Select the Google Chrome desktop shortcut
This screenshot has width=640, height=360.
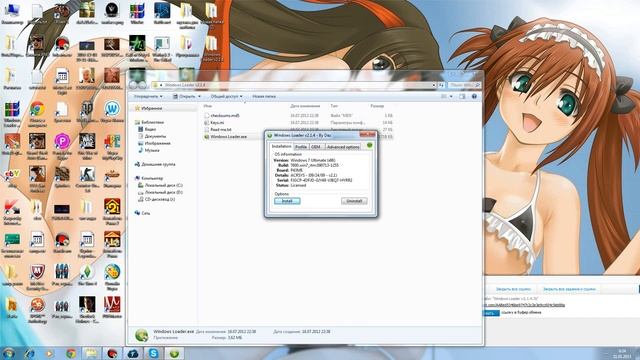click(x=37, y=114)
